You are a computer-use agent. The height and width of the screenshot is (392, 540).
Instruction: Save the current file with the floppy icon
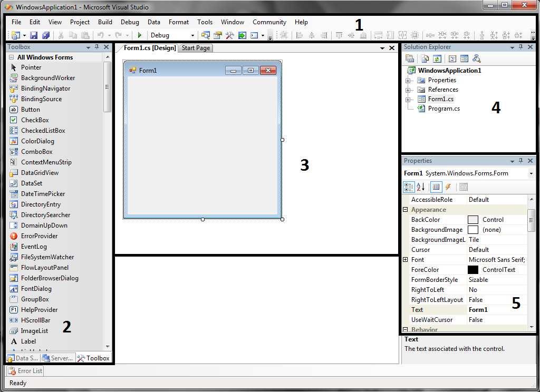[34, 35]
